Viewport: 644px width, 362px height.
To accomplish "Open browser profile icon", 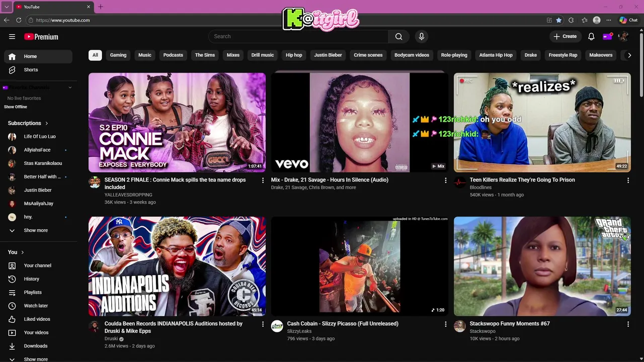I will tap(597, 20).
